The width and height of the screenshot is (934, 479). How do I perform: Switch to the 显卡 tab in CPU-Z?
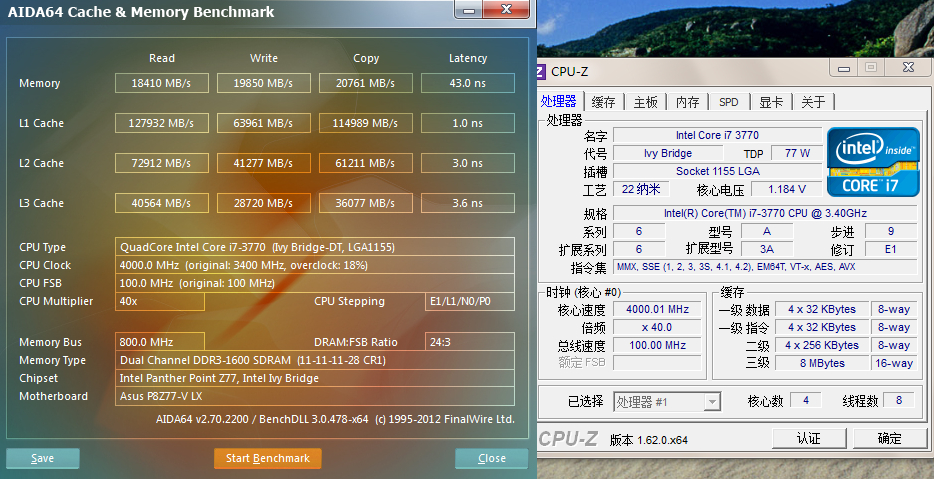(x=771, y=102)
